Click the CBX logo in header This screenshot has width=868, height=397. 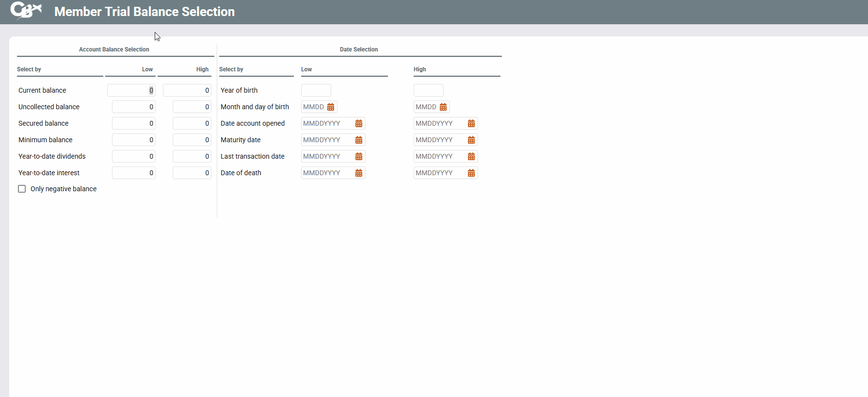coord(26,11)
